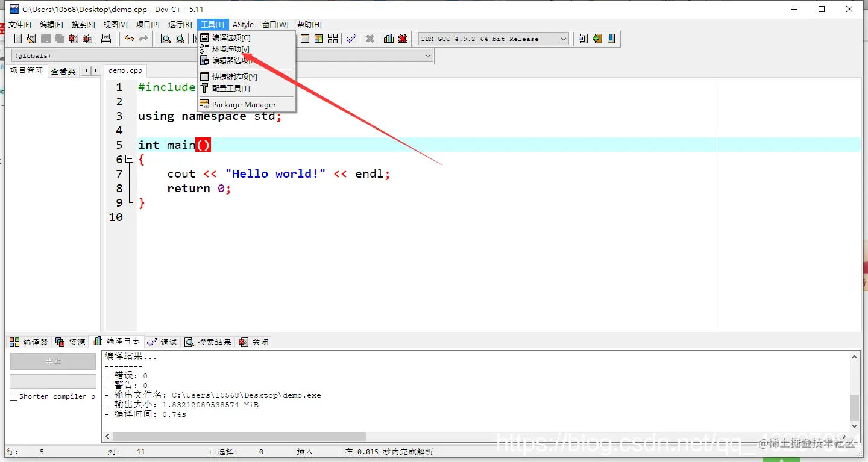Open the TDM-GCC 4.9.2 compiler dropdown

point(494,39)
